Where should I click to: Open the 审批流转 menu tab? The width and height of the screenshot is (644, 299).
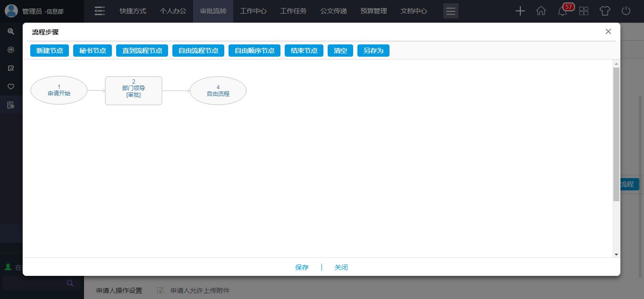(x=213, y=11)
